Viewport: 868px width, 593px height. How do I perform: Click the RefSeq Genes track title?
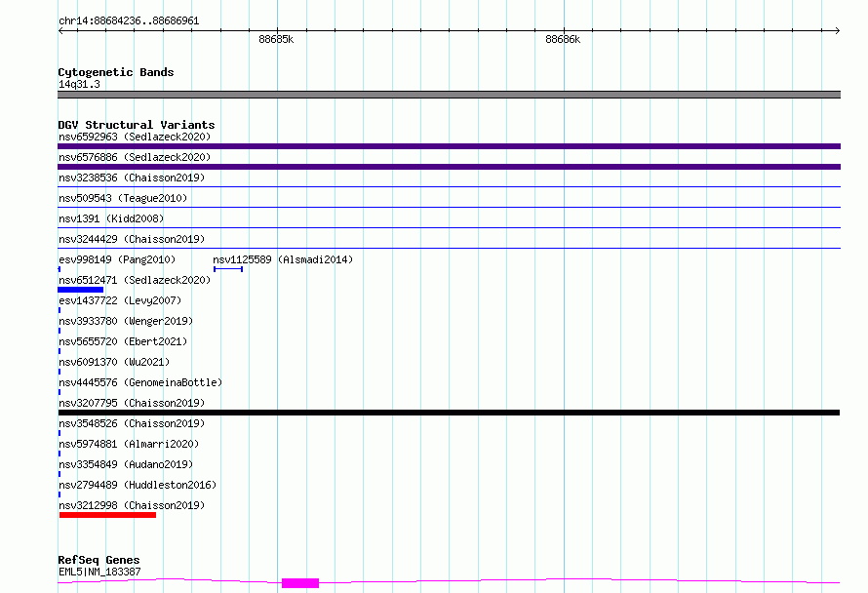pos(99,560)
